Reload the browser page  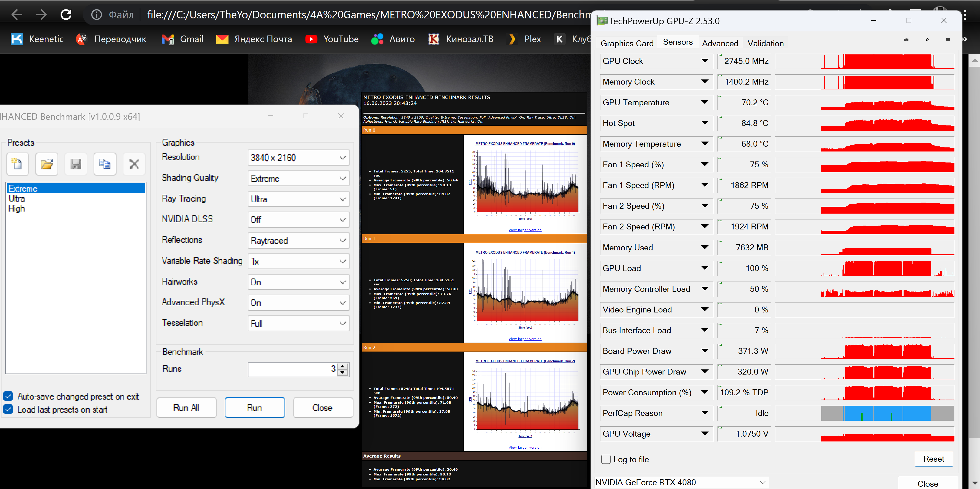point(66,15)
